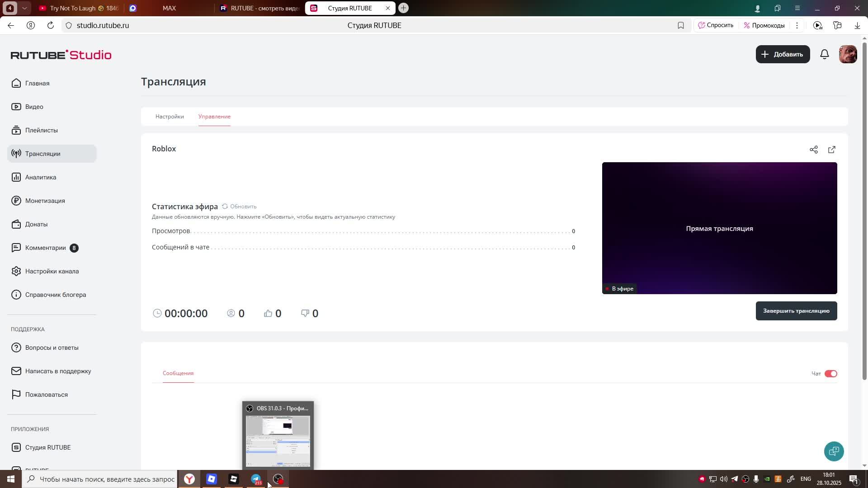This screenshot has width=868, height=488.
Task: Click the OBS window preview thumbnail
Action: [x=278, y=441]
